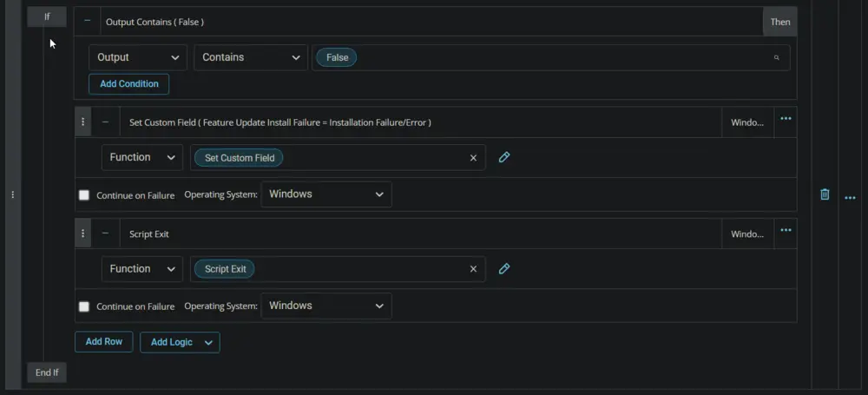Open the Contains operator dropdown

click(x=251, y=57)
